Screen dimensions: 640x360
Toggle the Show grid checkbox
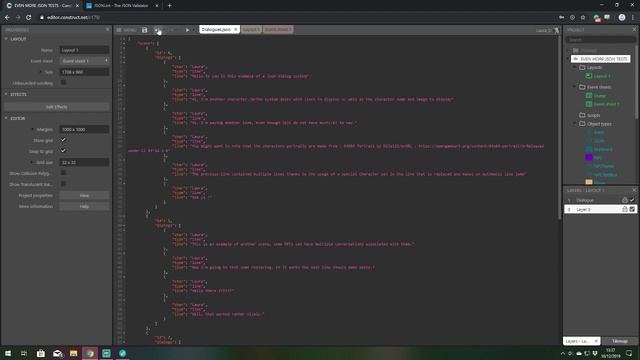[63, 140]
